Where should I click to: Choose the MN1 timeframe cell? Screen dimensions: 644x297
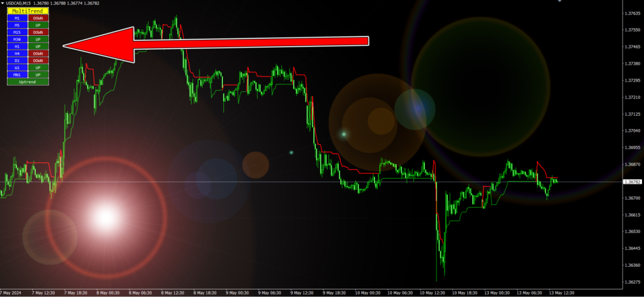[x=17, y=75]
